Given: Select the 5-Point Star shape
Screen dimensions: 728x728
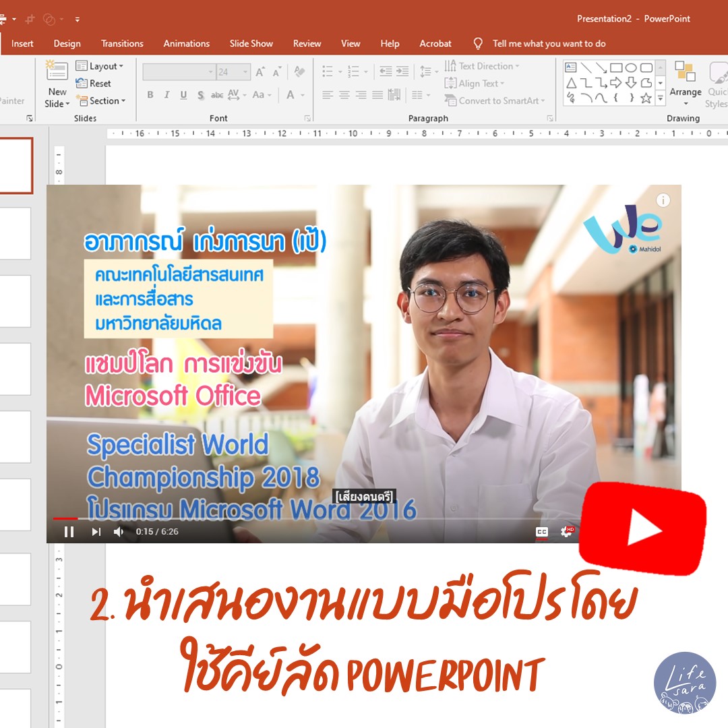Looking at the screenshot, I should pos(646,98).
